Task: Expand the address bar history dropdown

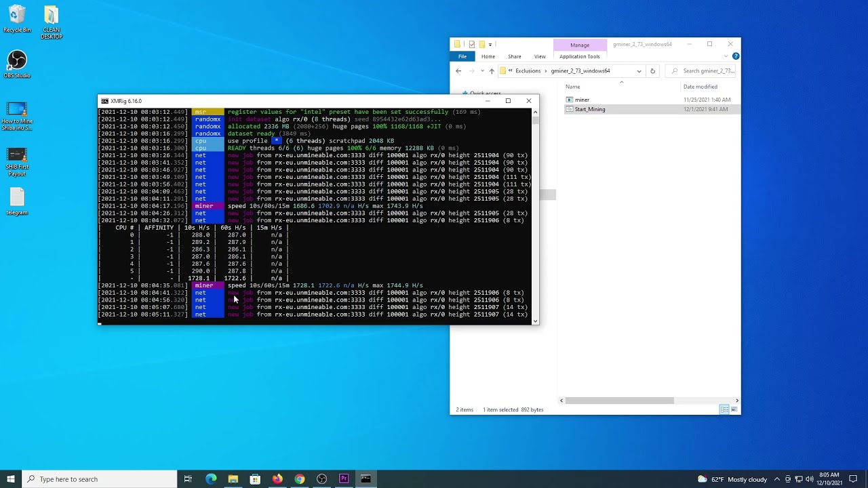Action: point(639,70)
